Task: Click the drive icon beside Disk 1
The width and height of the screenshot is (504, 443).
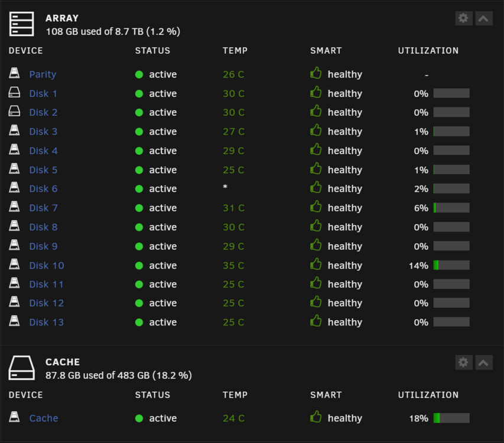Action: [x=14, y=92]
